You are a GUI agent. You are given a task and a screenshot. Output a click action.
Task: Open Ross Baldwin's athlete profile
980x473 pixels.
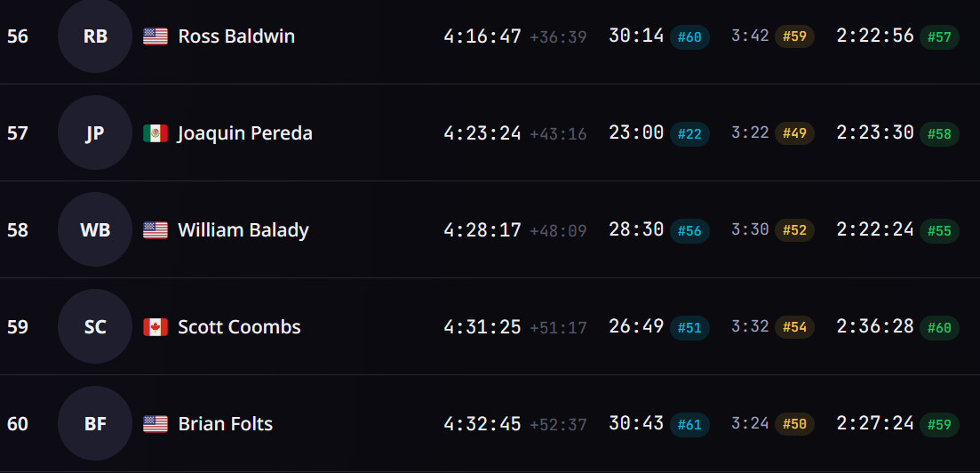pos(236,36)
